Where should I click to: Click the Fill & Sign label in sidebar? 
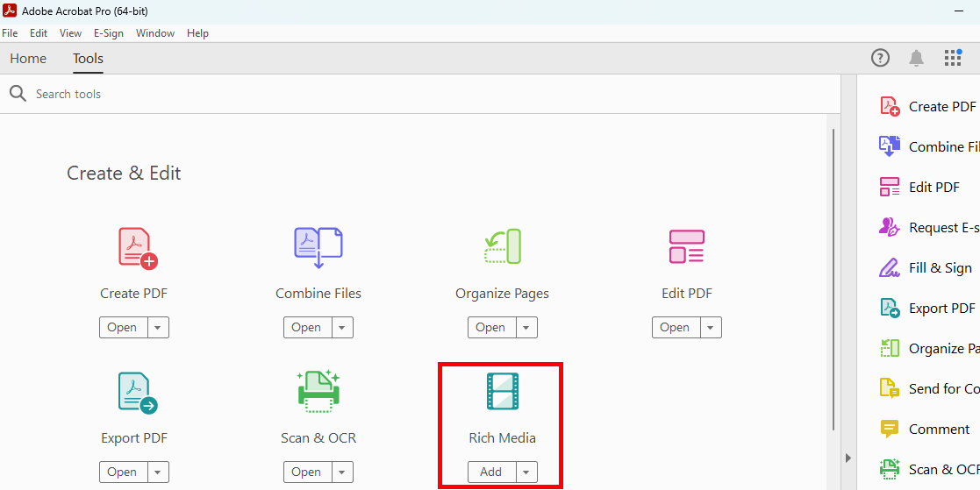pyautogui.click(x=940, y=267)
